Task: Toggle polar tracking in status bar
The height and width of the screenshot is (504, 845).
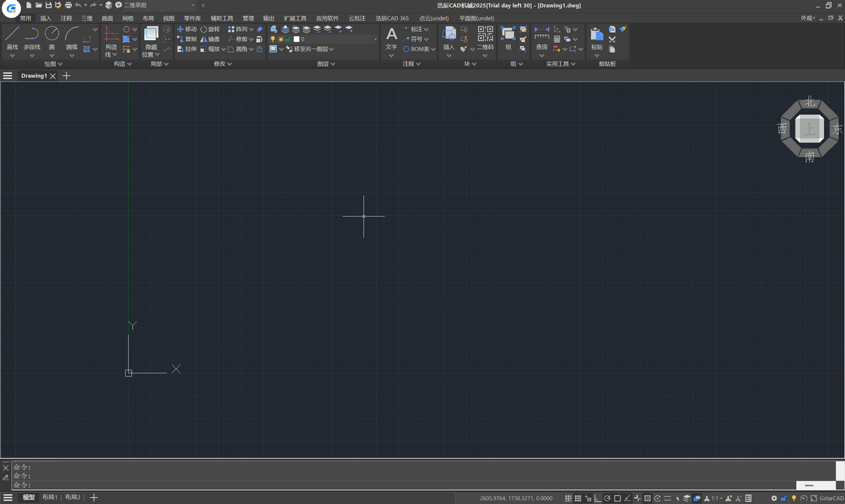Action: pos(607,498)
